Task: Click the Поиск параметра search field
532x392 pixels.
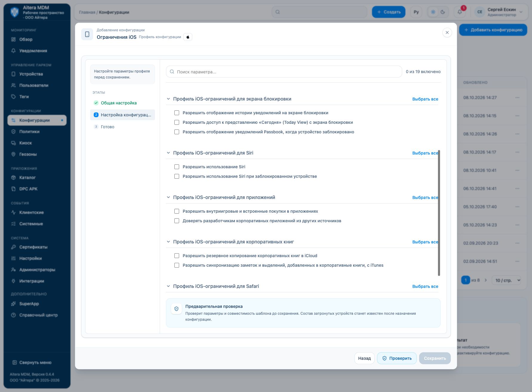Action: pyautogui.click(x=284, y=72)
